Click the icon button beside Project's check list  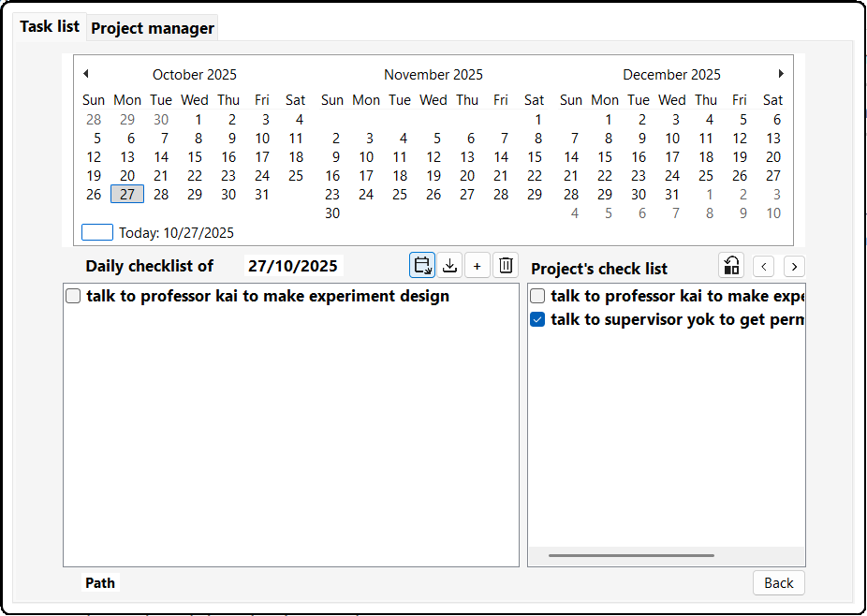click(x=731, y=266)
